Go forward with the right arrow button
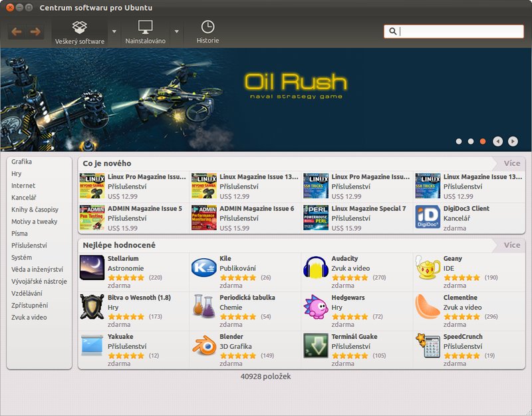 point(35,32)
